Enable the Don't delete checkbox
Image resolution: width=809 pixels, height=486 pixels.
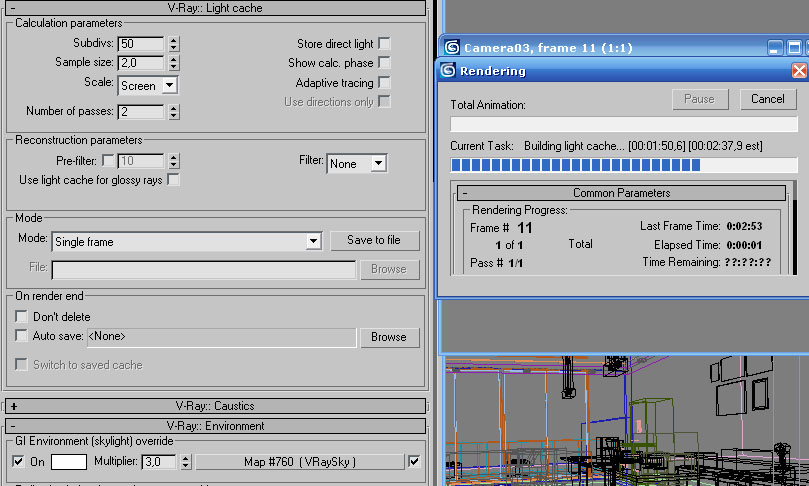(21, 316)
